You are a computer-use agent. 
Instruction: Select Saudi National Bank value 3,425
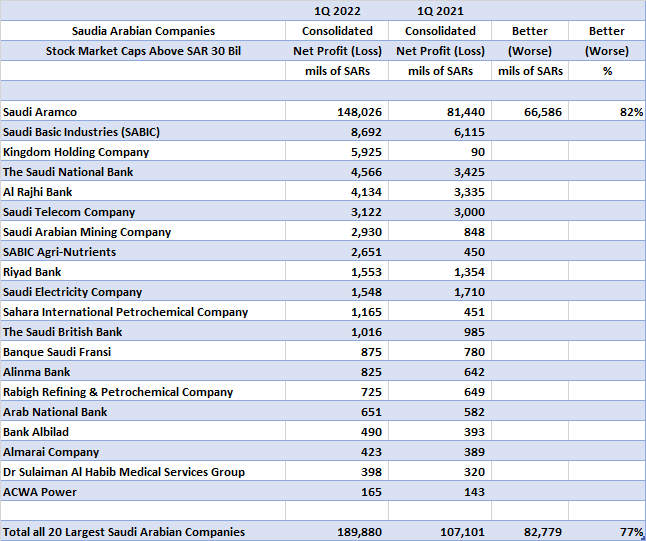(x=440, y=171)
